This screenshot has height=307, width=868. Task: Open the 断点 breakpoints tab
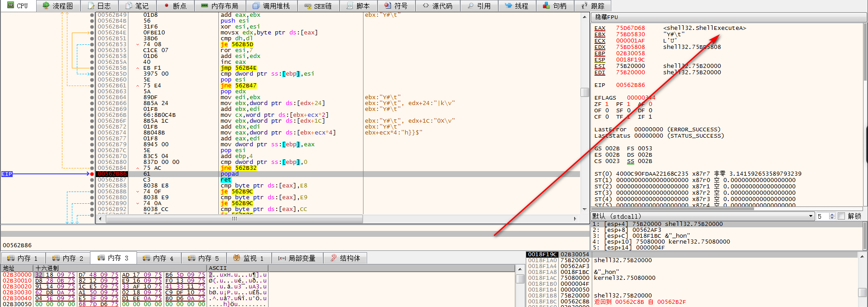tap(175, 6)
